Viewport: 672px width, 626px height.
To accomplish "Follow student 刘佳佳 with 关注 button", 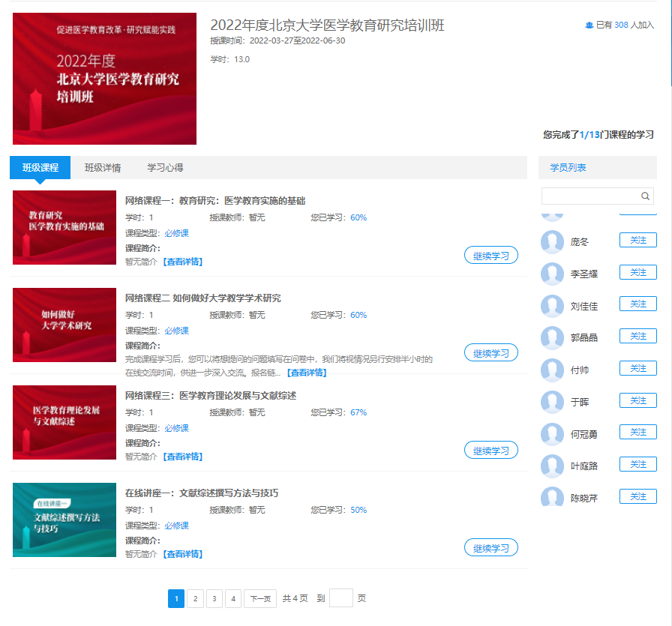I will click(638, 304).
